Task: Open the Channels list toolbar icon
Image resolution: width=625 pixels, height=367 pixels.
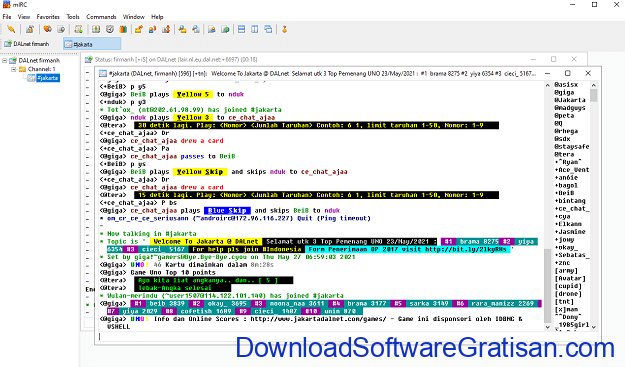Action: point(61,29)
